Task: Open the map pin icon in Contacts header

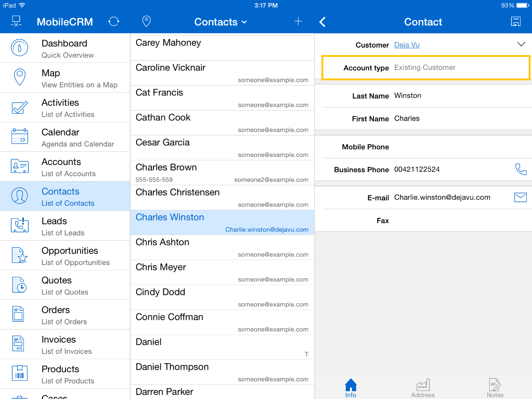Action: tap(147, 22)
